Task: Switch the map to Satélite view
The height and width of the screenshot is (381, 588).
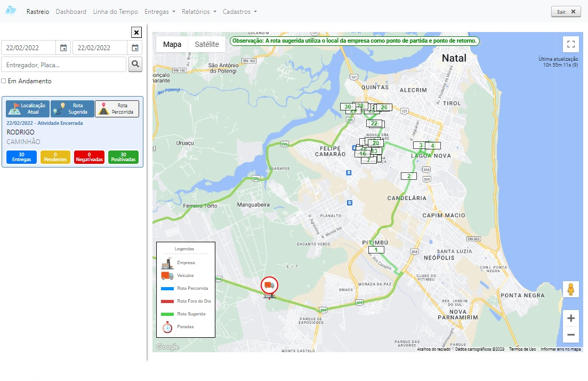Action: coord(207,44)
